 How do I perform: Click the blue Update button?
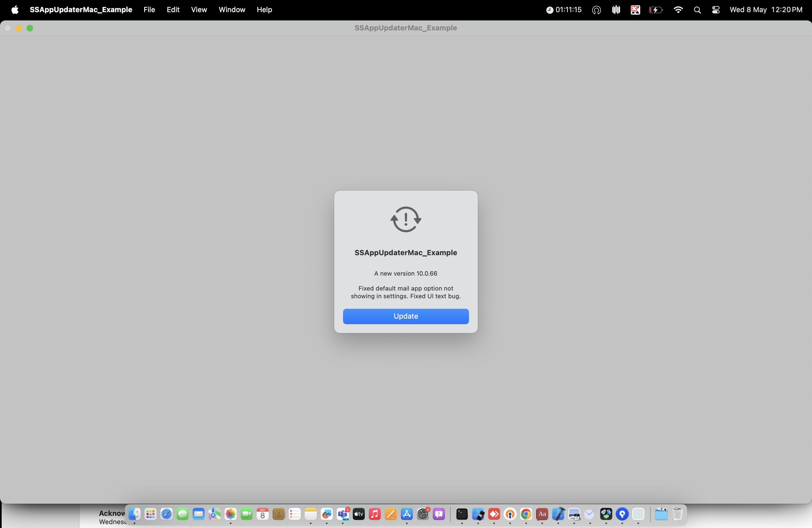(x=405, y=316)
